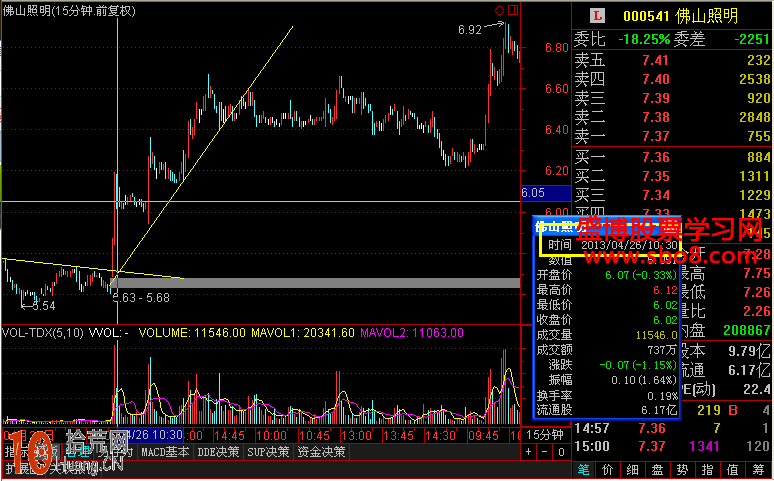The width and height of the screenshot is (774, 481).
Task: Select the MACD基本 indicator template
Action: click(x=165, y=452)
